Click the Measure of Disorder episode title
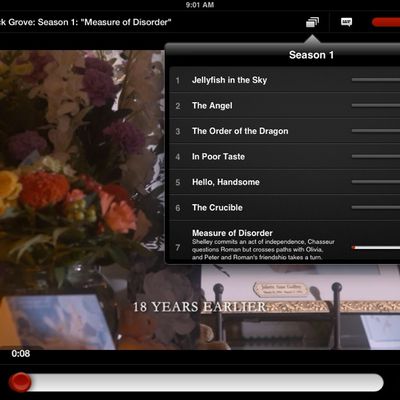 [232, 233]
